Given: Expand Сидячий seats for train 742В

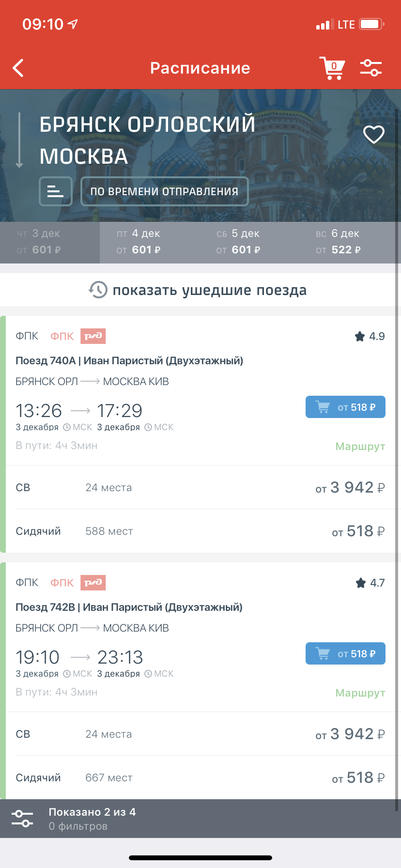Looking at the screenshot, I should click(200, 778).
